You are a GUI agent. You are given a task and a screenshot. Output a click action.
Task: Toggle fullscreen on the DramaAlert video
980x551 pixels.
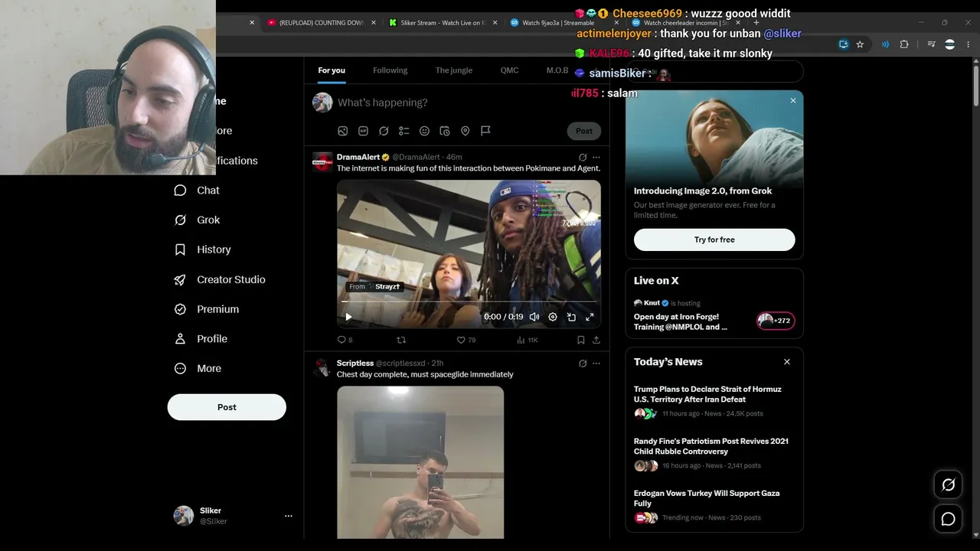pos(590,317)
